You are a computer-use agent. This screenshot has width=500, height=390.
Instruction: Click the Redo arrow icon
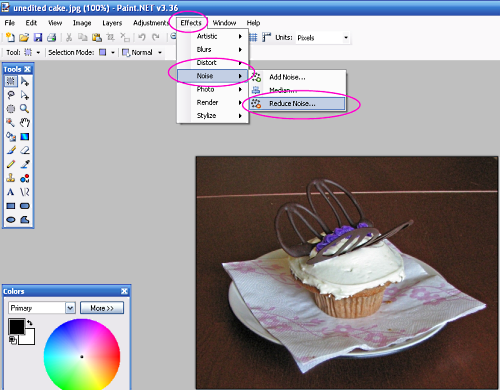(156, 37)
